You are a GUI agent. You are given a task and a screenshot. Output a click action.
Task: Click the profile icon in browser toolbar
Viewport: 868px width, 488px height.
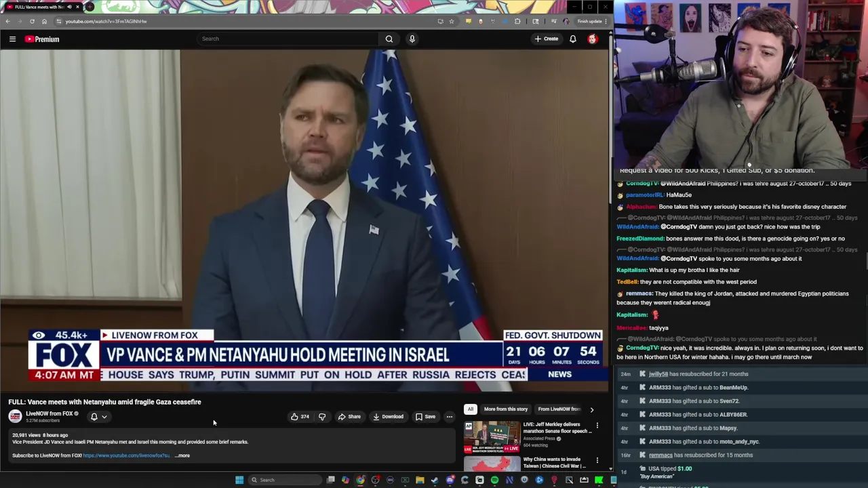(x=566, y=21)
